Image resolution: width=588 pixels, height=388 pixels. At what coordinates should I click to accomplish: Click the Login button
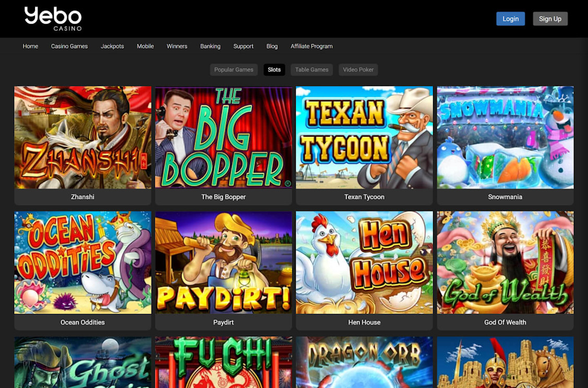(x=510, y=19)
